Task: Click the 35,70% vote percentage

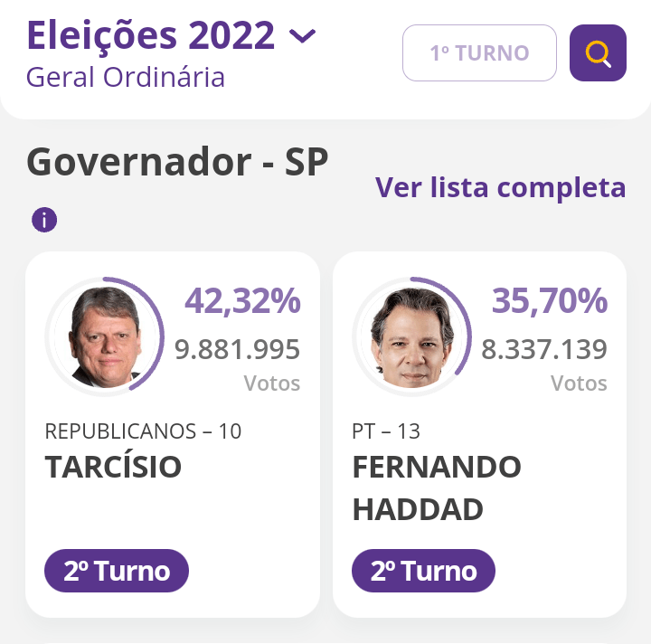Action: click(550, 301)
